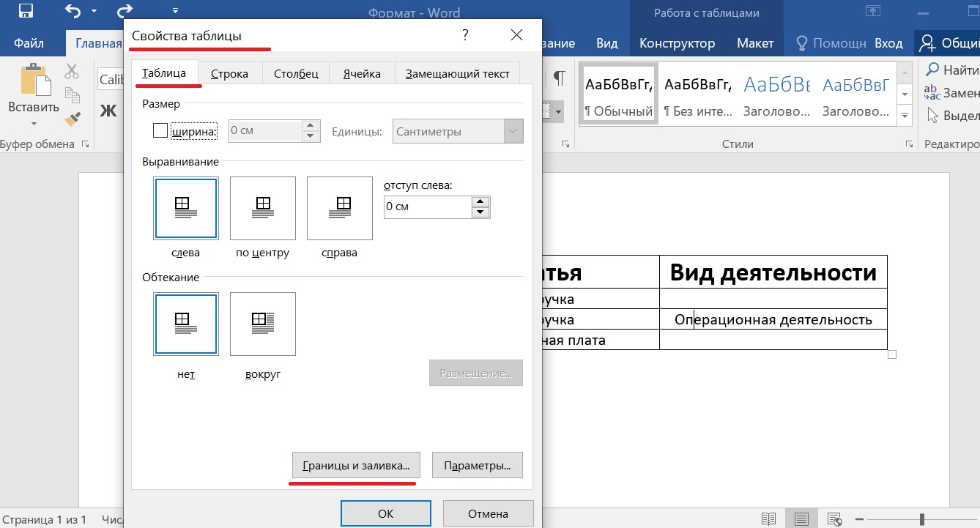
Task: Click the page count (Страница 1 из 1)
Action: 43,519
